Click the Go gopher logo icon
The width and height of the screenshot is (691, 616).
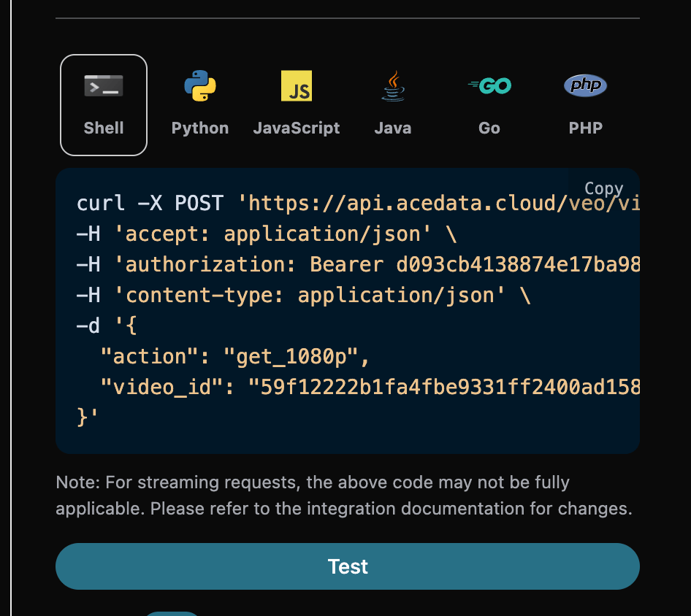pyautogui.click(x=489, y=85)
